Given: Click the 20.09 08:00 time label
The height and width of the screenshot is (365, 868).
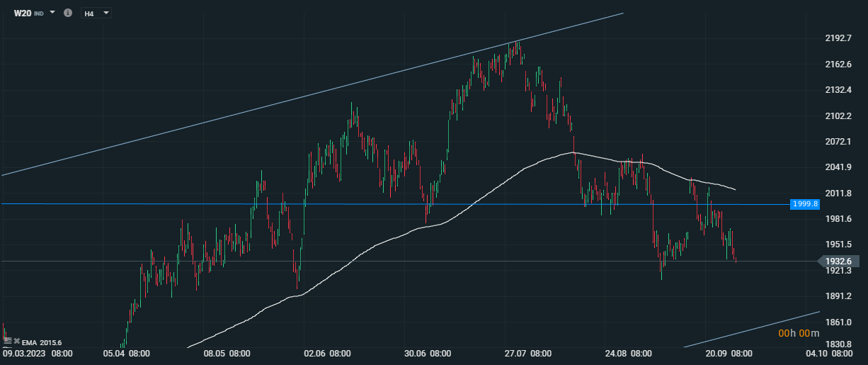Looking at the screenshot, I should (x=729, y=353).
